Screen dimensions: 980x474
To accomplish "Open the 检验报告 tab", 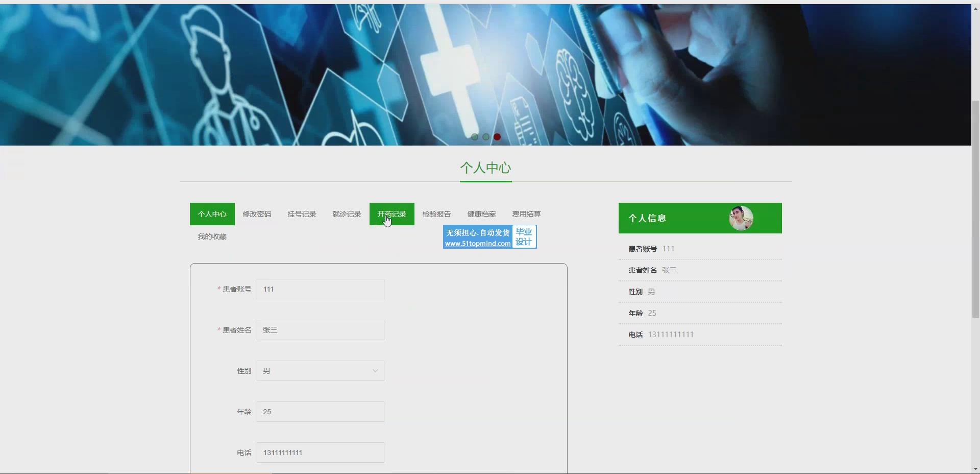I will tap(437, 214).
